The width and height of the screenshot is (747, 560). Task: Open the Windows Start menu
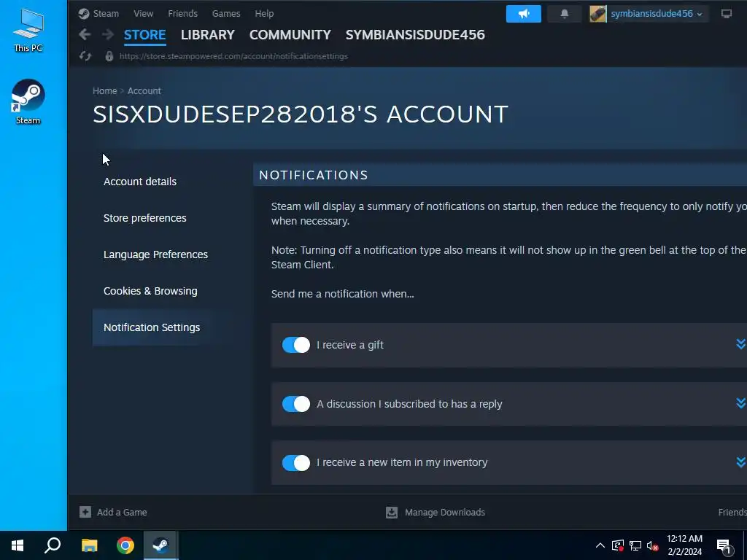18,545
